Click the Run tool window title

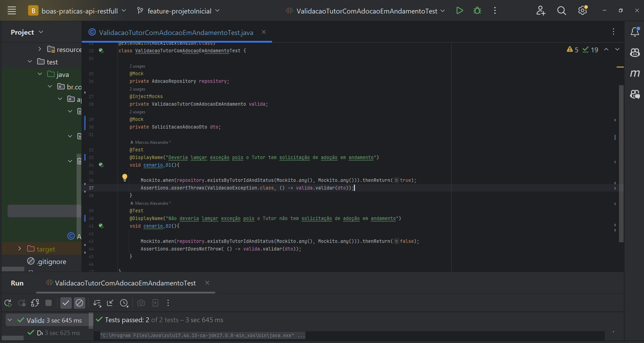tap(17, 283)
